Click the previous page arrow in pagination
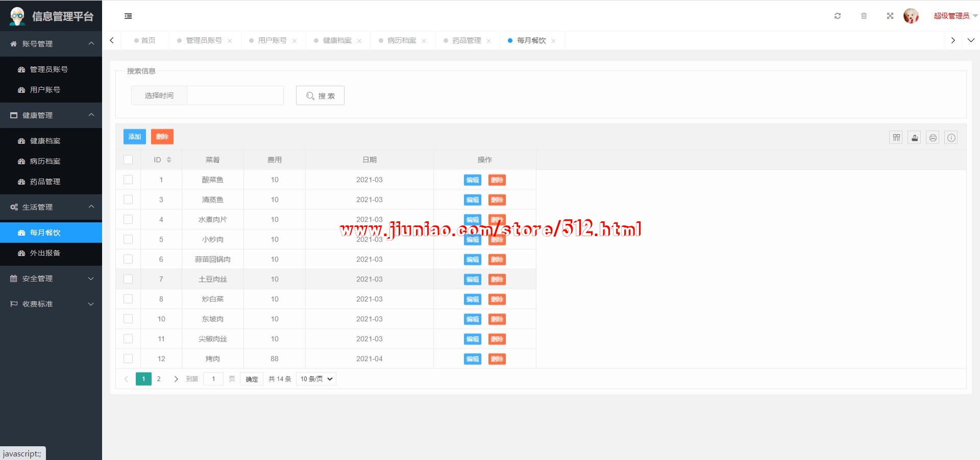980x460 pixels. (x=126, y=379)
